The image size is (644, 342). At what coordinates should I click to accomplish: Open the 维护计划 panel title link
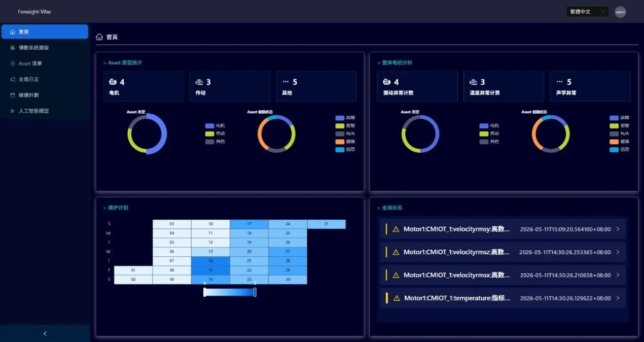118,208
